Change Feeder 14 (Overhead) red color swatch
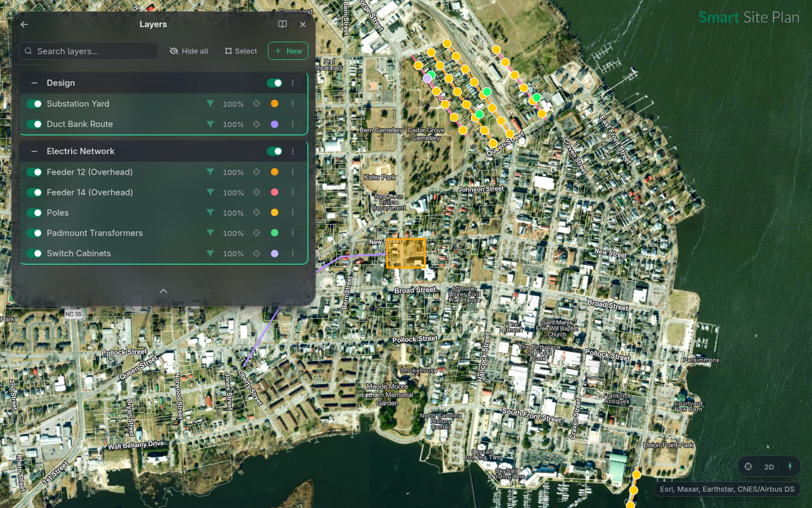 pos(275,192)
